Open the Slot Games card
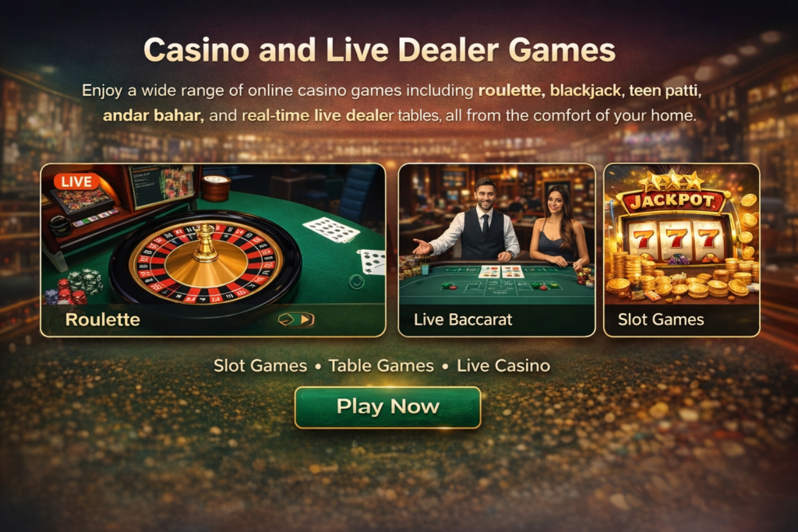This screenshot has width=798, height=532. (681, 250)
